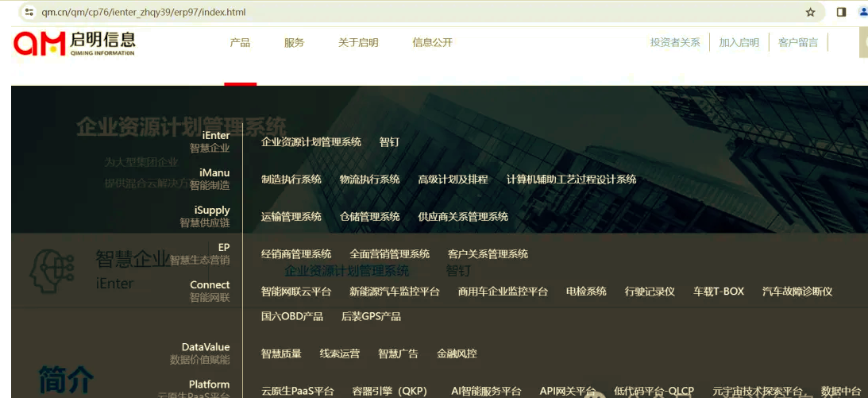Select 车载T-BOX product
The width and height of the screenshot is (868, 398).
coord(718,292)
